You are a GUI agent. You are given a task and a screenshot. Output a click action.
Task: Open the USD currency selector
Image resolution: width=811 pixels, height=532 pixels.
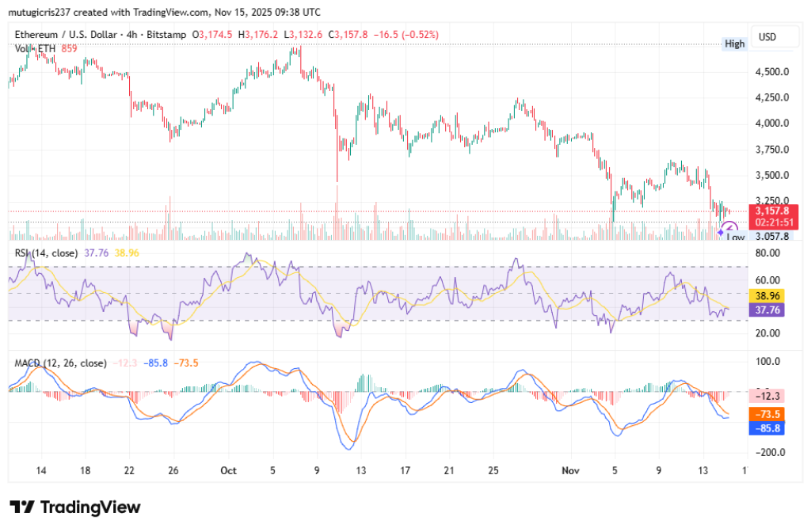point(767,37)
